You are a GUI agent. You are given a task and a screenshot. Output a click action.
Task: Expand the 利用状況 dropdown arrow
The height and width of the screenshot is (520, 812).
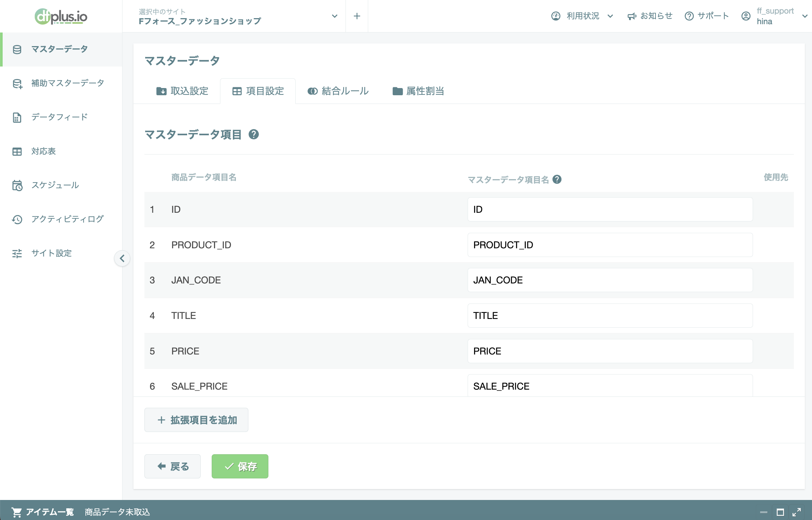pos(610,16)
